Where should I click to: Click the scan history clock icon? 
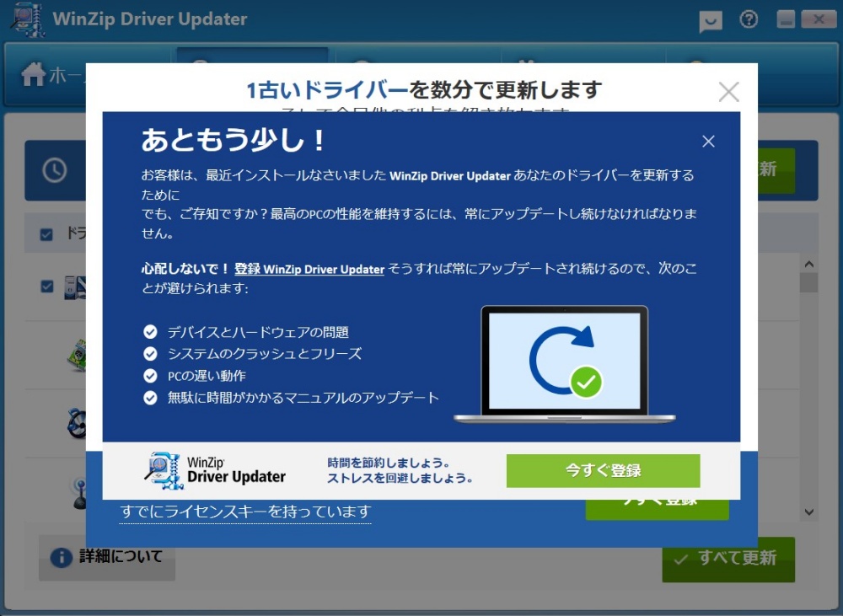(x=56, y=169)
